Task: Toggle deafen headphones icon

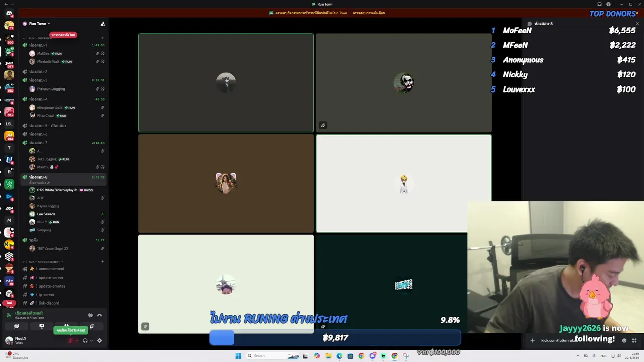Action: click(85, 341)
